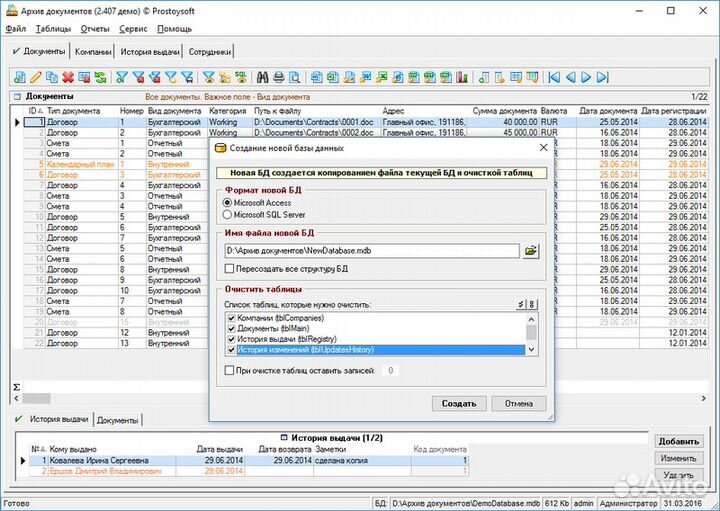The image size is (720, 511).
Task: Go to last record using navigation arrow
Action: coord(601,77)
